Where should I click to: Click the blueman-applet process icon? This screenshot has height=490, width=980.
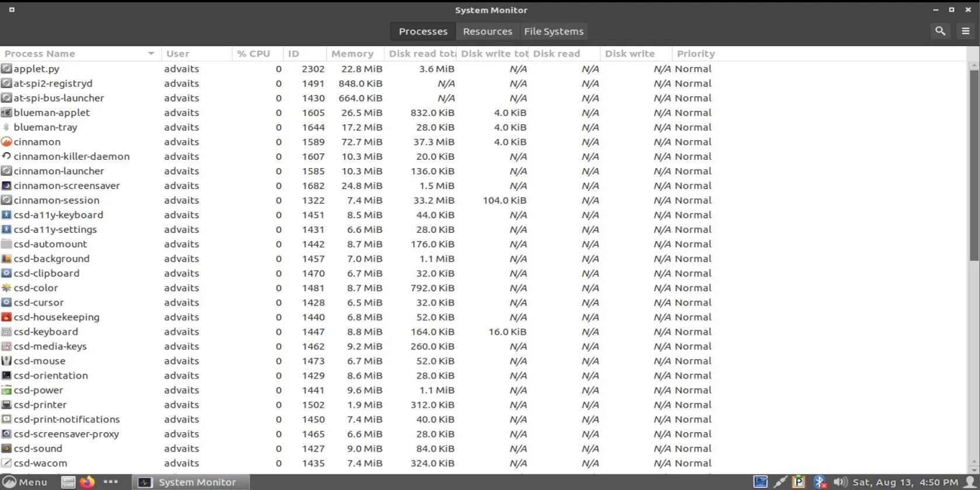pos(6,113)
